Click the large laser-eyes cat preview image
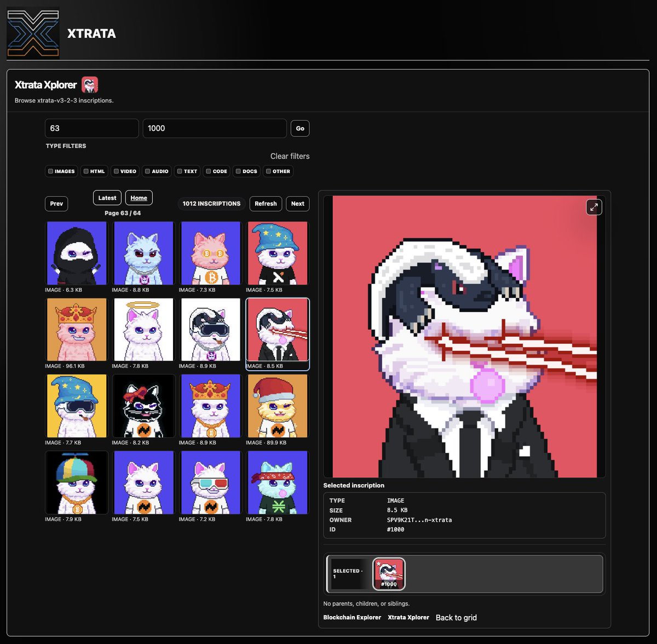This screenshot has height=644, width=657. click(x=464, y=336)
